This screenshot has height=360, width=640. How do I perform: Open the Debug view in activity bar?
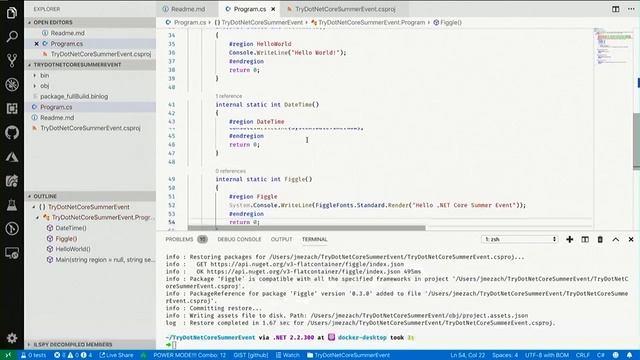(11, 84)
